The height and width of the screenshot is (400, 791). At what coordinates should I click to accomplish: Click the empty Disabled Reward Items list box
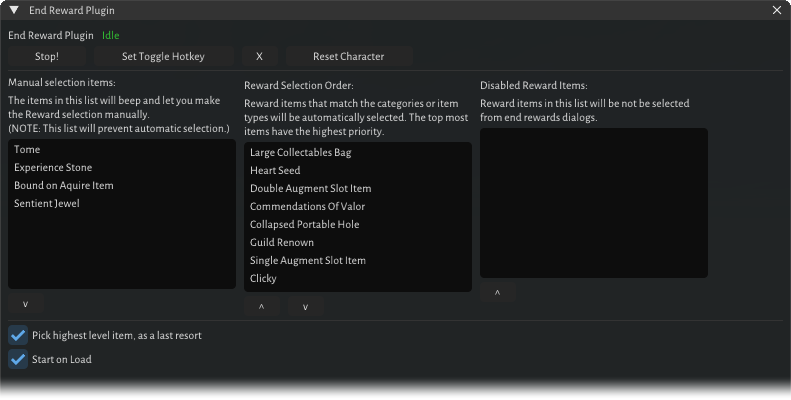point(594,203)
